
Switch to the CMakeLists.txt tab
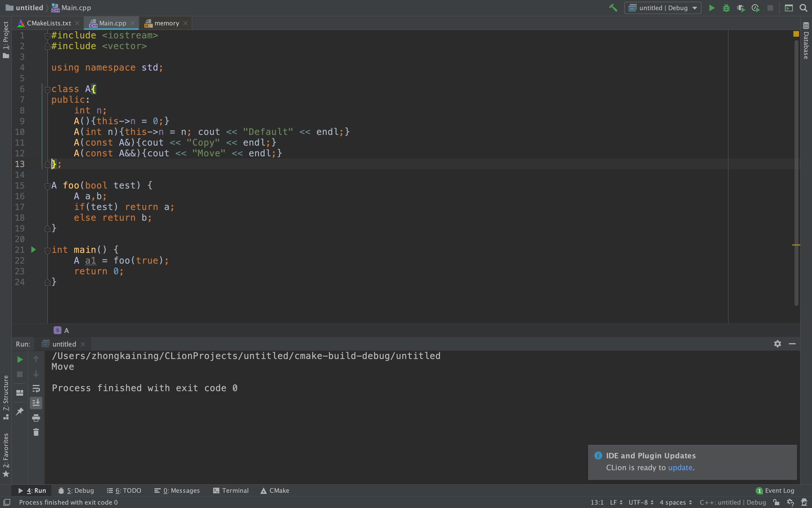coord(49,23)
